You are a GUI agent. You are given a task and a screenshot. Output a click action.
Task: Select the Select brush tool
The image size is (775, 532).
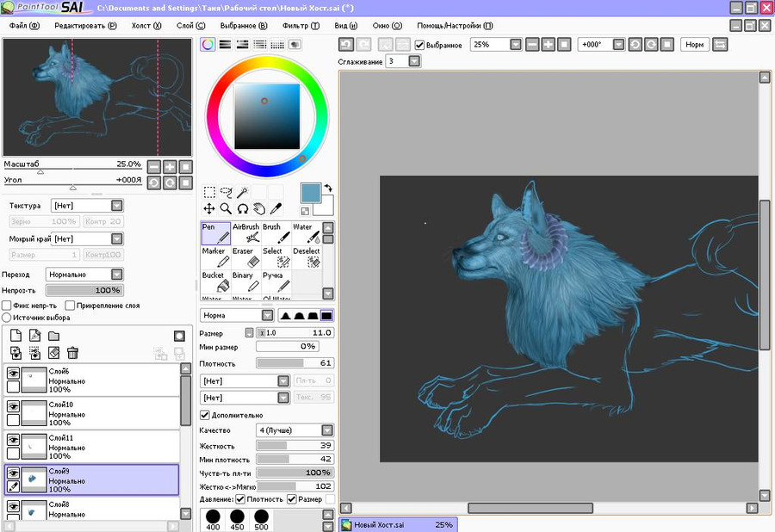276,257
